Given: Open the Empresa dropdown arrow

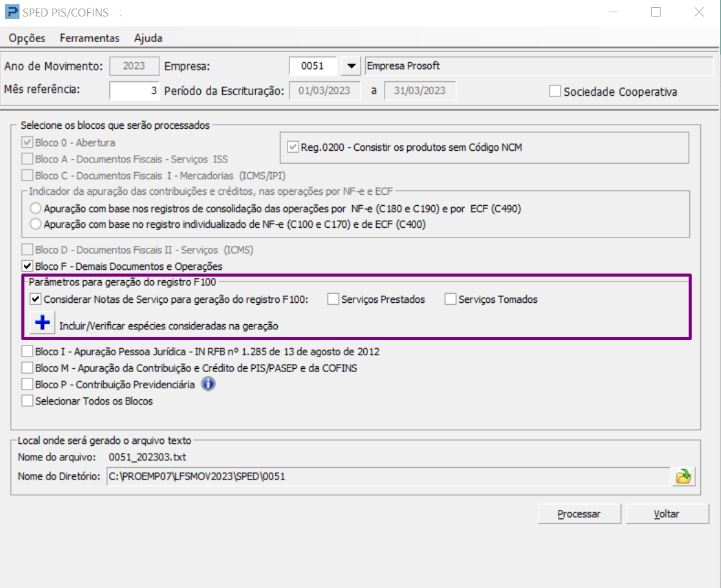Looking at the screenshot, I should point(351,66).
